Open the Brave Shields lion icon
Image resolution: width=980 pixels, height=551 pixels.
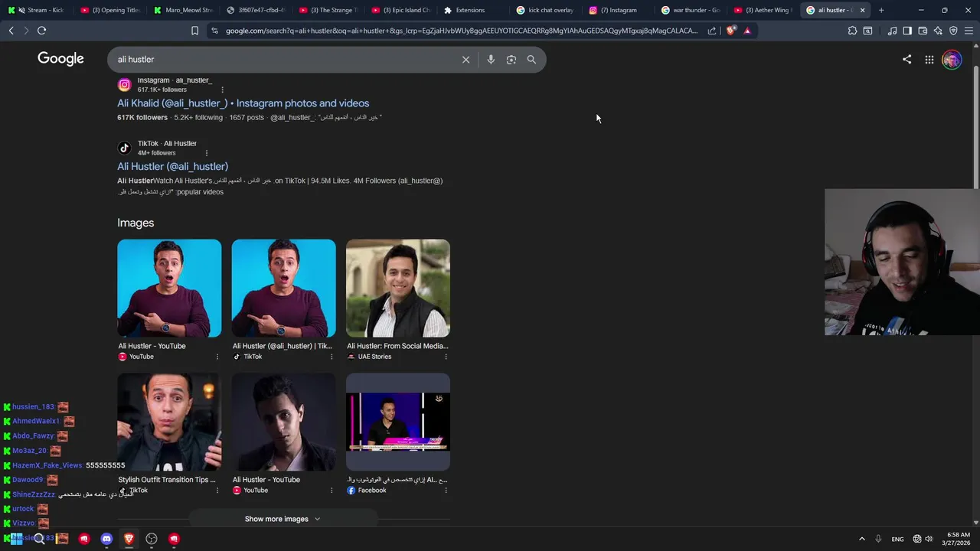[x=731, y=31]
